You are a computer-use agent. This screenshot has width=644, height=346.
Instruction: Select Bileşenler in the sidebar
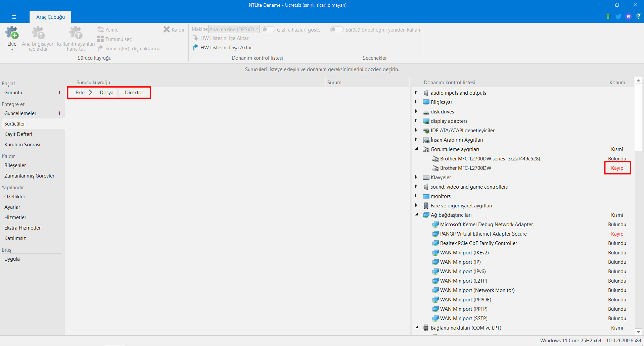[x=32, y=165]
